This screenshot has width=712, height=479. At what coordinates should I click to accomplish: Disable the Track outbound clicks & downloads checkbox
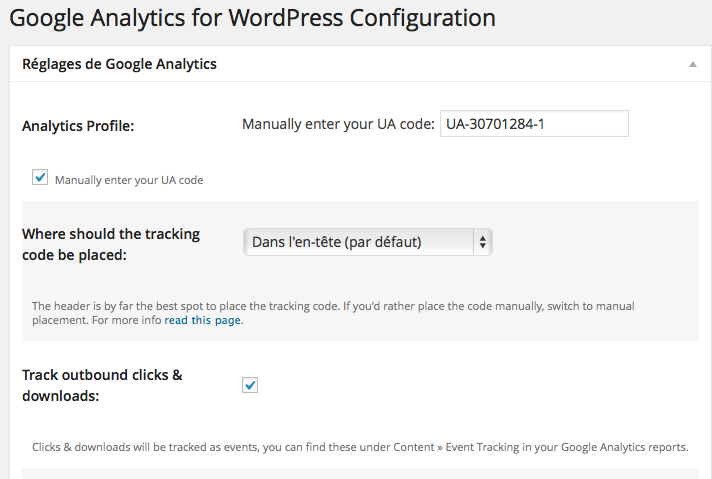[x=250, y=385]
